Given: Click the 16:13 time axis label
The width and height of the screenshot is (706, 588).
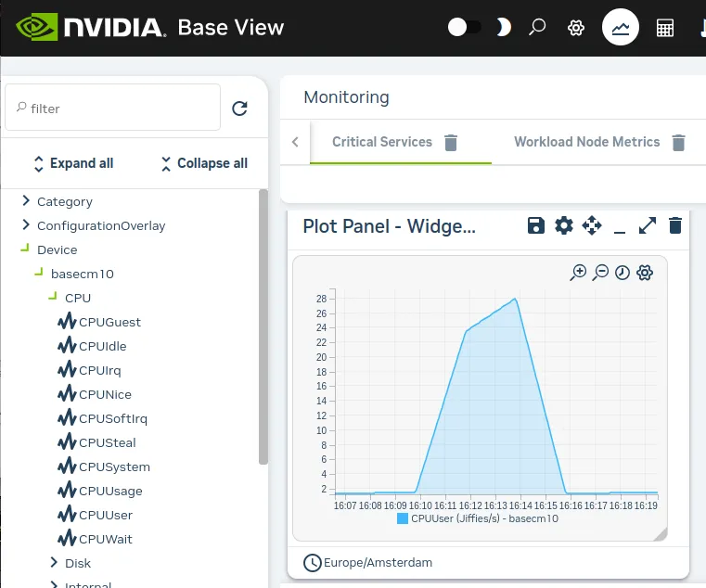Looking at the screenshot, I should 495,505.
